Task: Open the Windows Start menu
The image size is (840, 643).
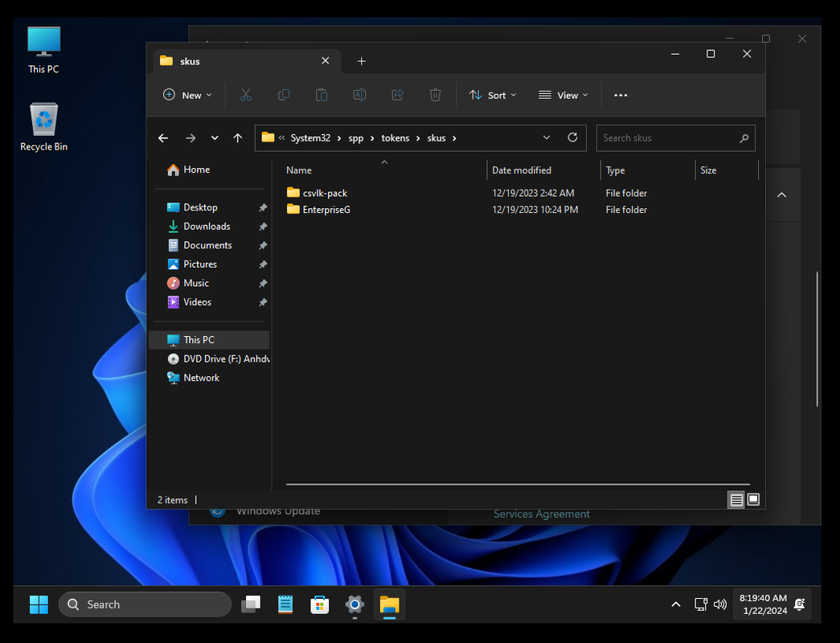Action: [39, 604]
